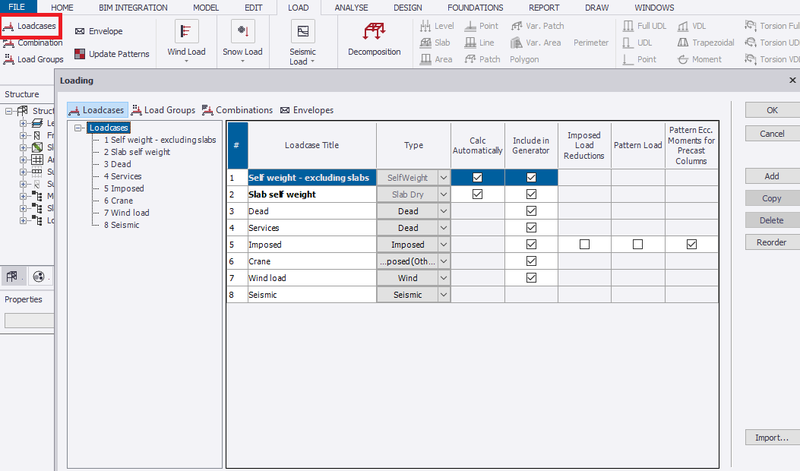Select the Envelope ribbon tool

click(99, 31)
